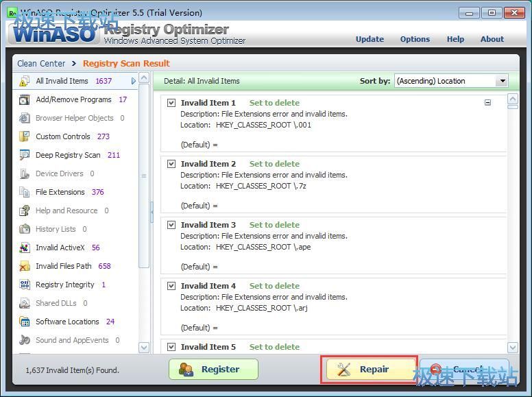Viewport: 532px width, 397px height.
Task: Click the results list scrollbar thumb
Action: pos(513,107)
